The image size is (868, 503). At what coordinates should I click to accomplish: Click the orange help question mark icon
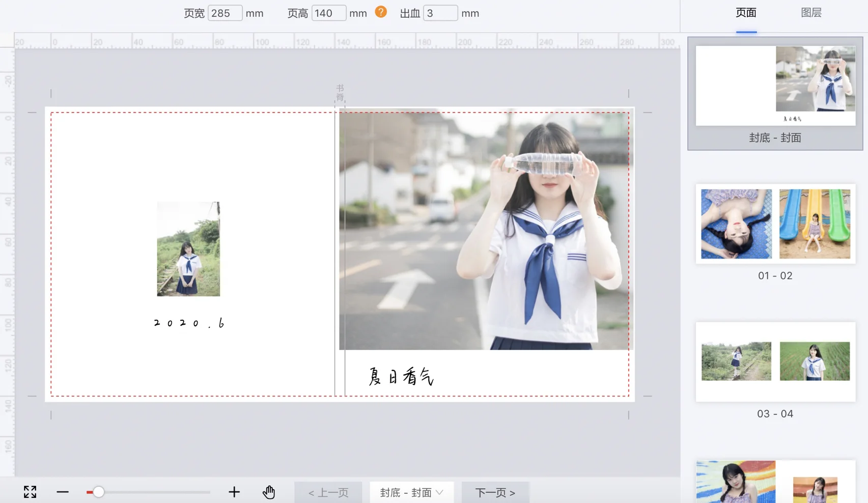(x=381, y=12)
